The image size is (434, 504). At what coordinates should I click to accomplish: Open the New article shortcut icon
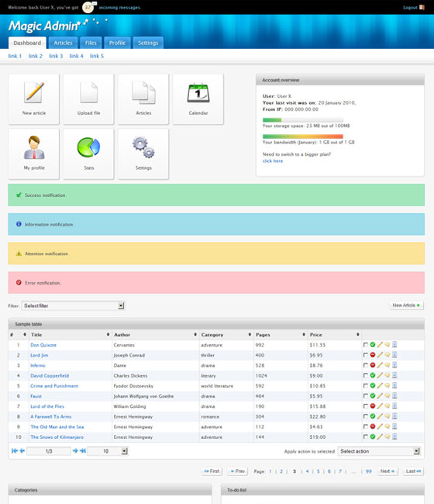point(34,92)
